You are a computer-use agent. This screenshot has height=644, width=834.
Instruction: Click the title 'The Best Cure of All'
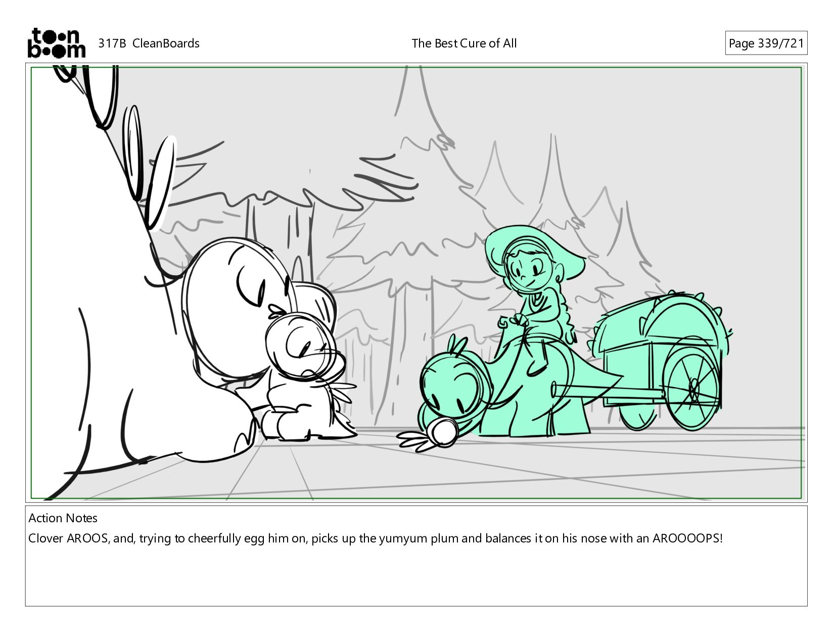click(464, 43)
